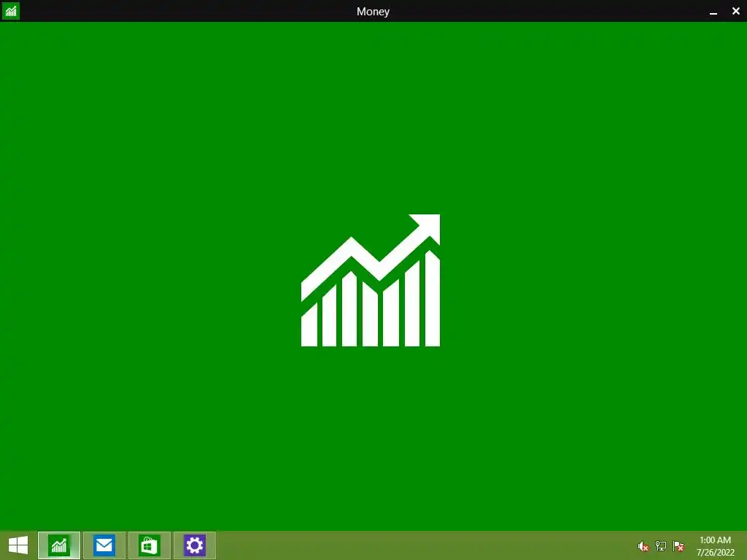Close the Money window
Viewport: 747px width, 560px height.
(x=735, y=11)
